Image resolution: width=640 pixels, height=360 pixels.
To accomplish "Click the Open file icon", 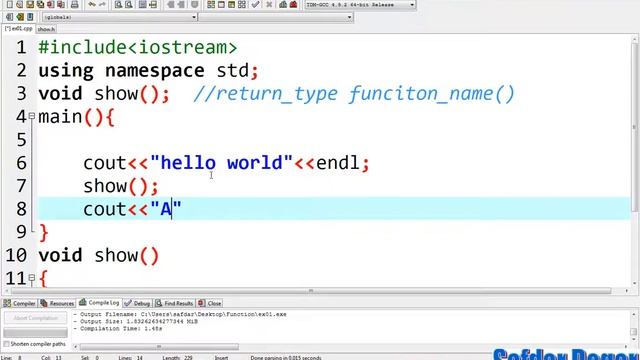I will (20, 4).
